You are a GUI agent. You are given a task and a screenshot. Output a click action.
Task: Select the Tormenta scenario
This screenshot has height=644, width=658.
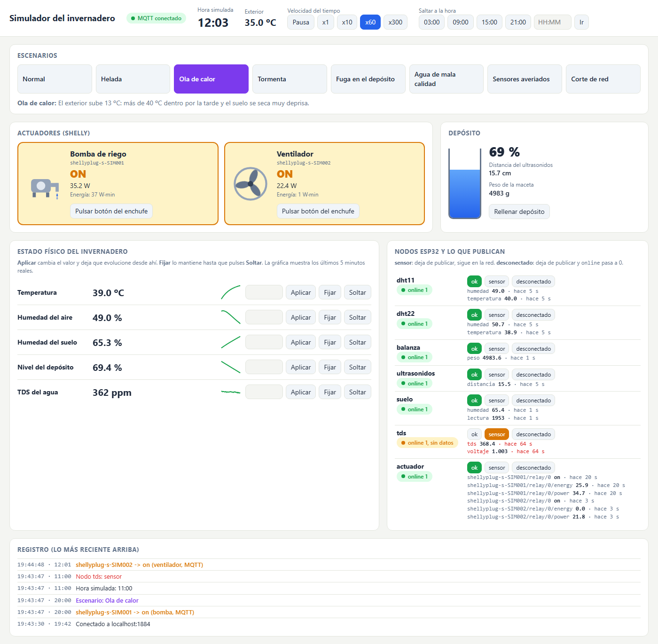coord(290,79)
